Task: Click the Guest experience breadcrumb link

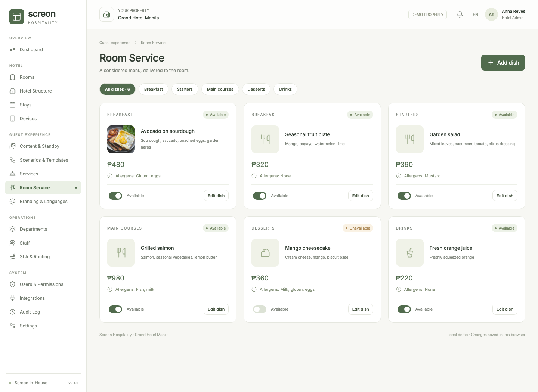Action: 115,43
